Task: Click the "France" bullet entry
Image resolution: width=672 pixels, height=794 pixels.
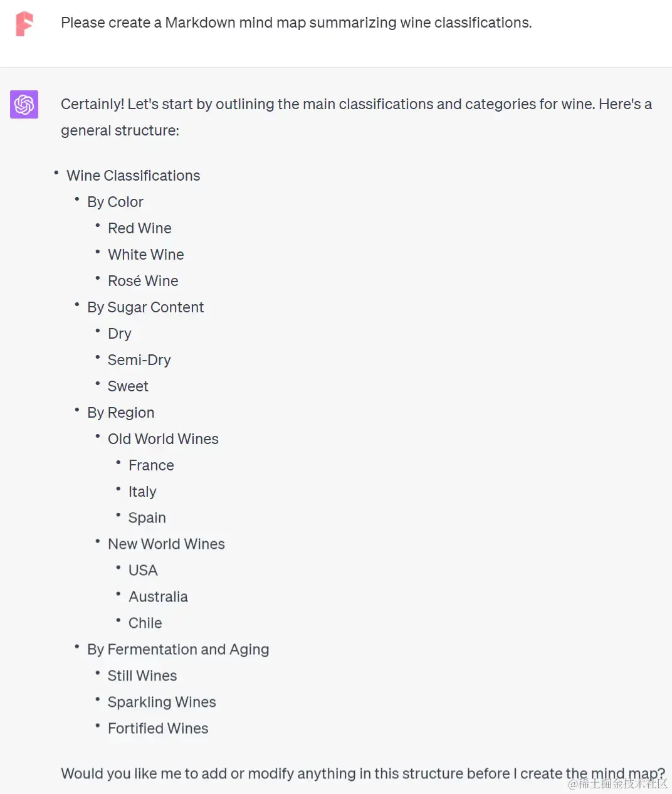Action: (151, 465)
